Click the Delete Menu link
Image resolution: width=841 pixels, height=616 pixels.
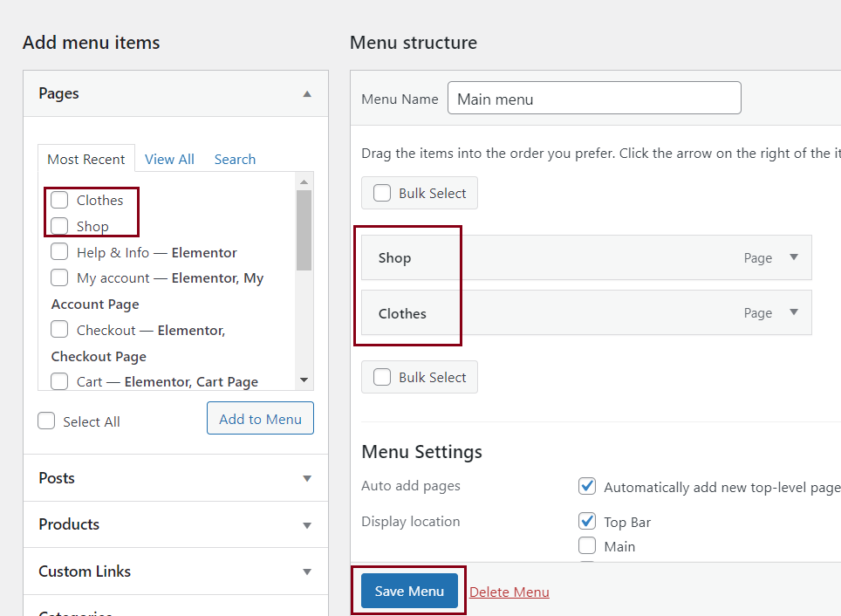[x=509, y=592]
